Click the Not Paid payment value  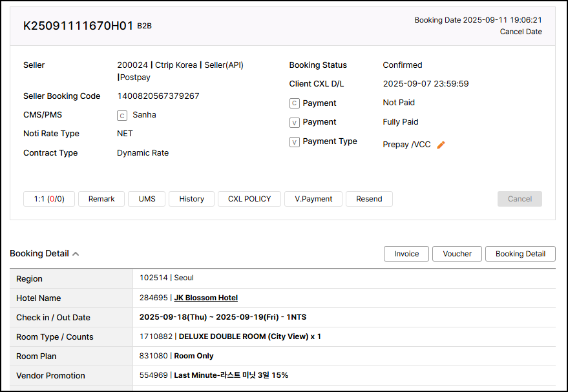pos(399,103)
